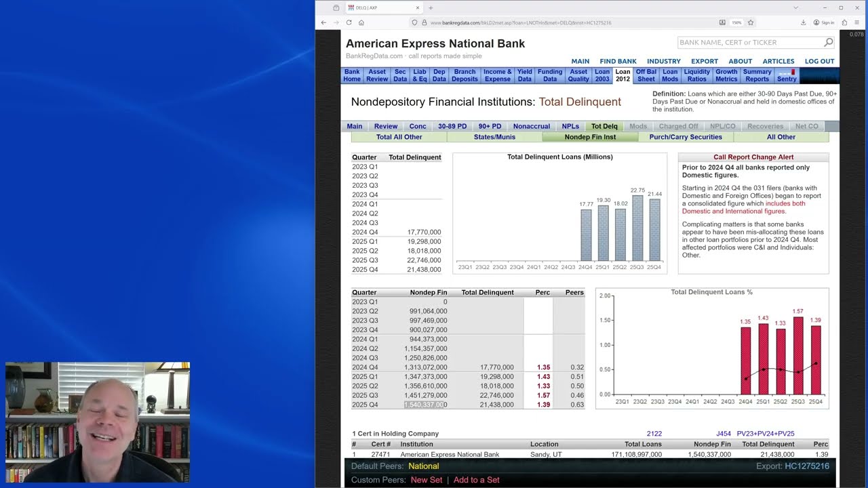Screen dimensions: 868x488
Task: Click the browser forward arrow
Action: click(336, 22)
